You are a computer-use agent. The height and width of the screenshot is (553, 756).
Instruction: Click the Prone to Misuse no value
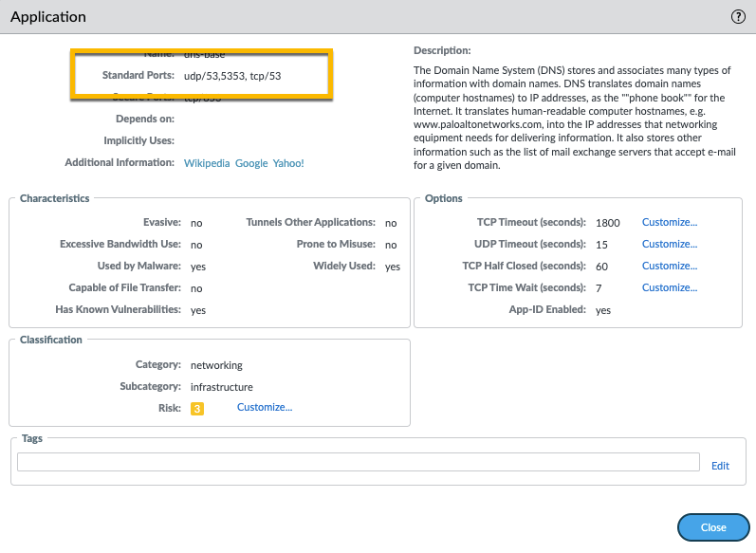[391, 245]
